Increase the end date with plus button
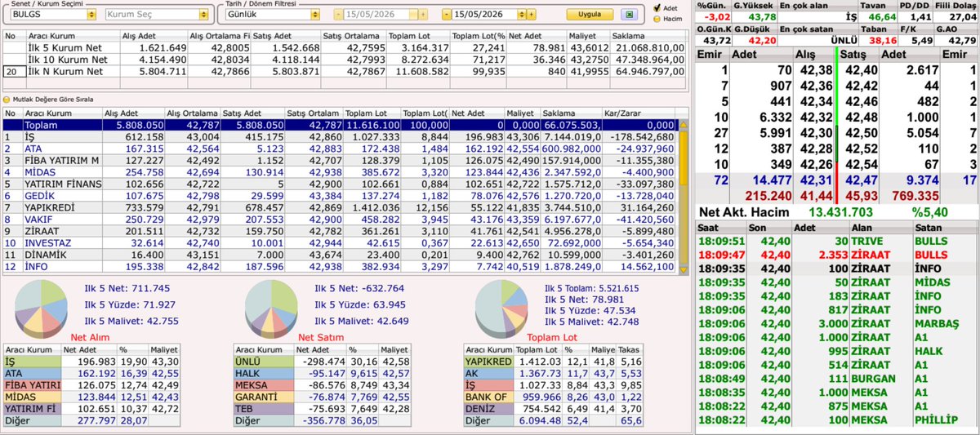980x435 pixels. coord(531,15)
